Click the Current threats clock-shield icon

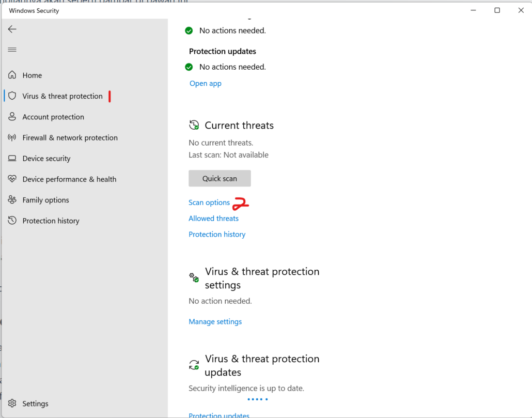point(194,125)
